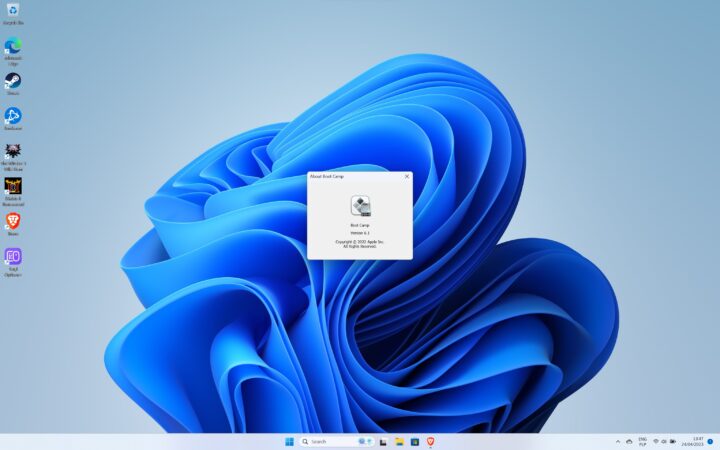Open the Wi-Fi network tray icon
Screen dimensions: 720x450
point(656,442)
